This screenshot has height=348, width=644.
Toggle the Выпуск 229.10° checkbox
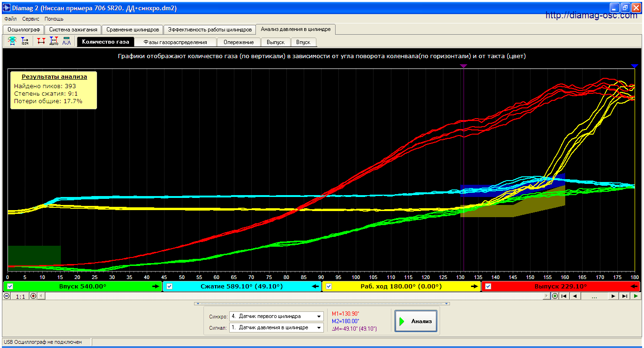(488, 286)
